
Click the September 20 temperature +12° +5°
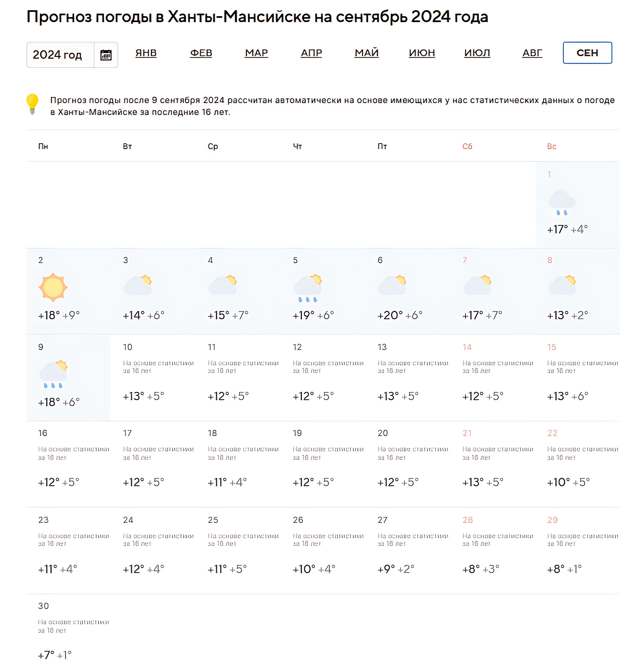[398, 482]
